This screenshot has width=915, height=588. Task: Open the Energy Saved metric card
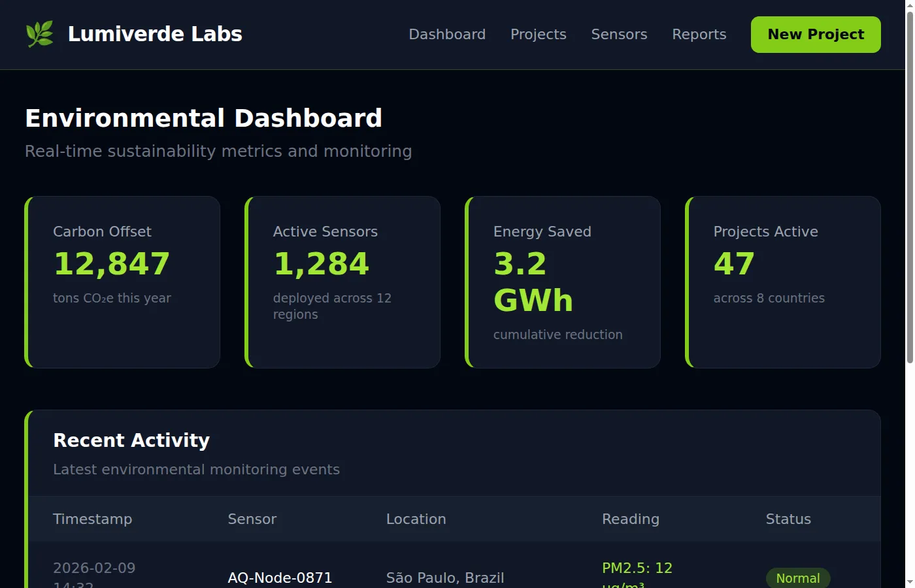tap(562, 282)
